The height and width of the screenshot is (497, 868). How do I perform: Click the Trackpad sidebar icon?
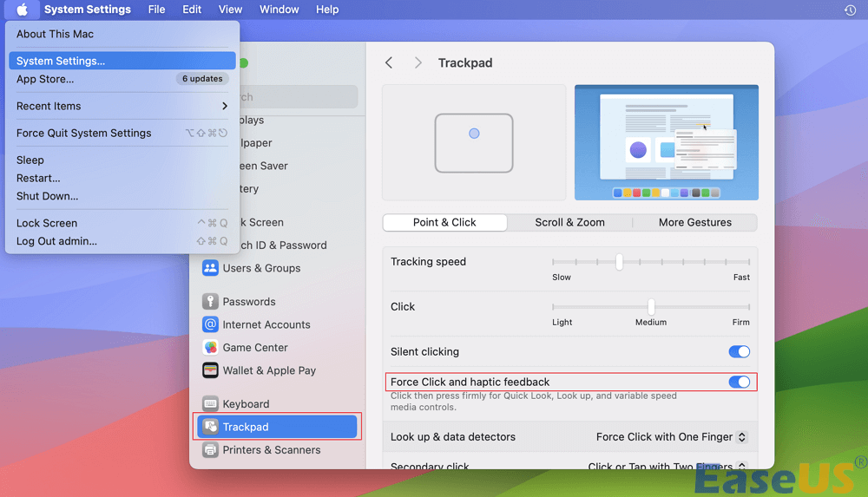point(210,427)
